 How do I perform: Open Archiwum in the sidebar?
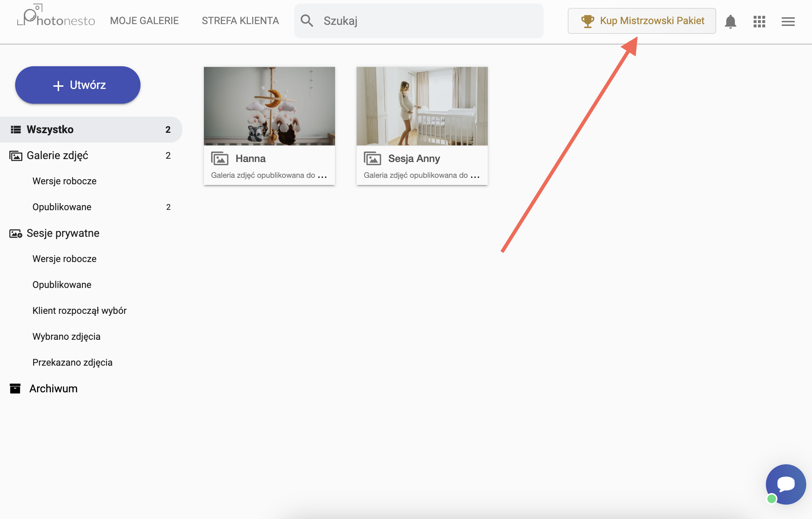pos(53,389)
